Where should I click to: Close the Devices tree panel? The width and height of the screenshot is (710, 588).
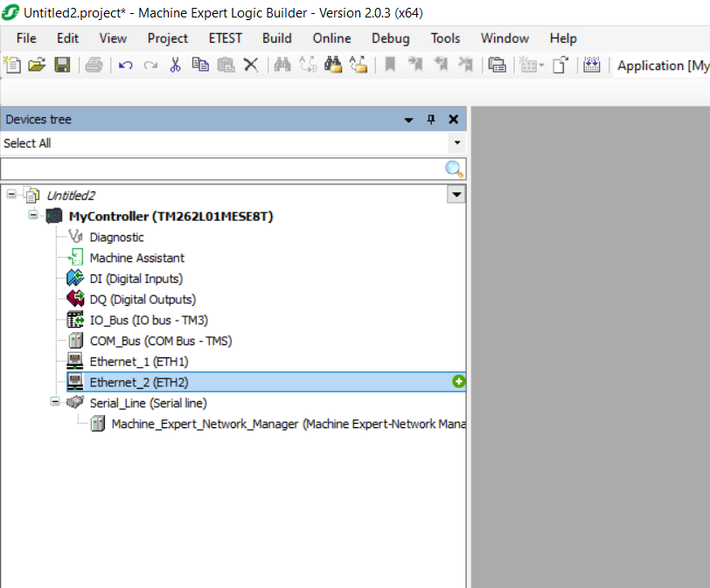pyautogui.click(x=453, y=120)
